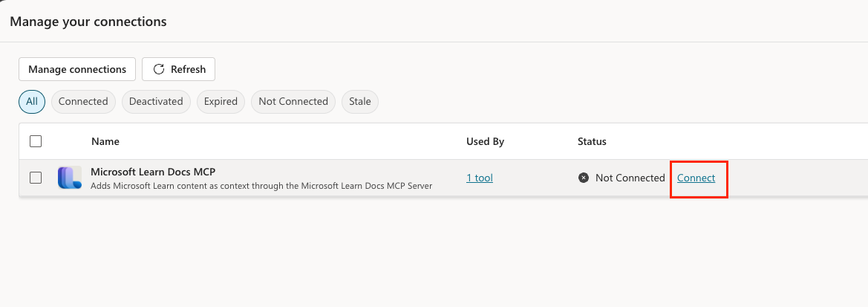868x307 pixels.
Task: Click the Connect link
Action: click(x=696, y=178)
